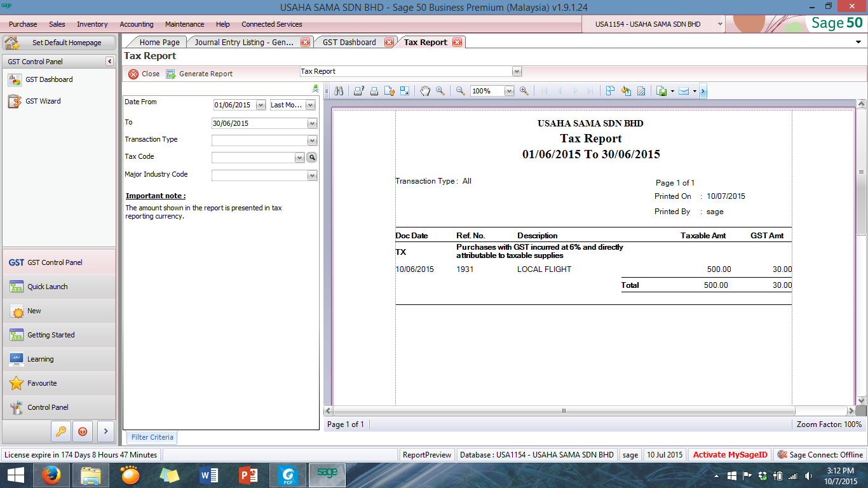Expand the Major Industry Code dropdown
The width and height of the screenshot is (868, 488).
point(311,175)
